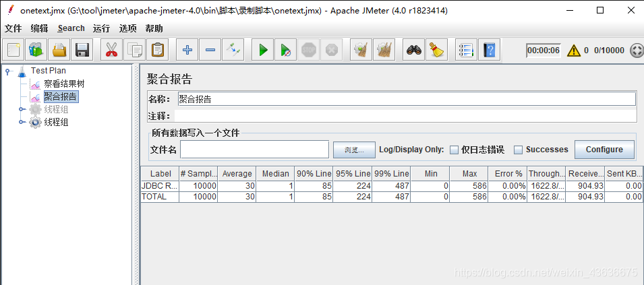This screenshot has height=285, width=644.
Task: Click the thread status circle icon
Action: coord(636,51)
